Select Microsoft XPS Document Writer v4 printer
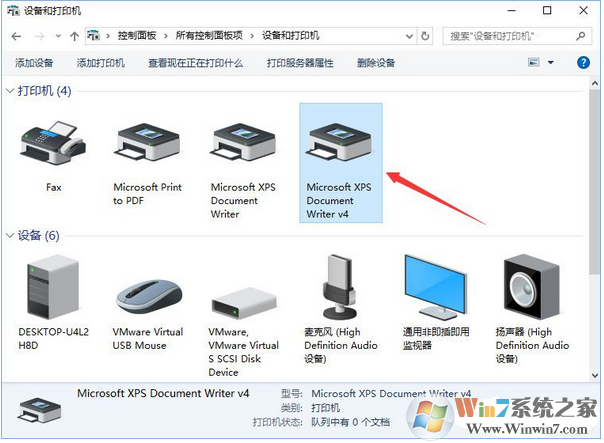Image resolution: width=604 pixels, height=443 pixels. click(x=341, y=163)
